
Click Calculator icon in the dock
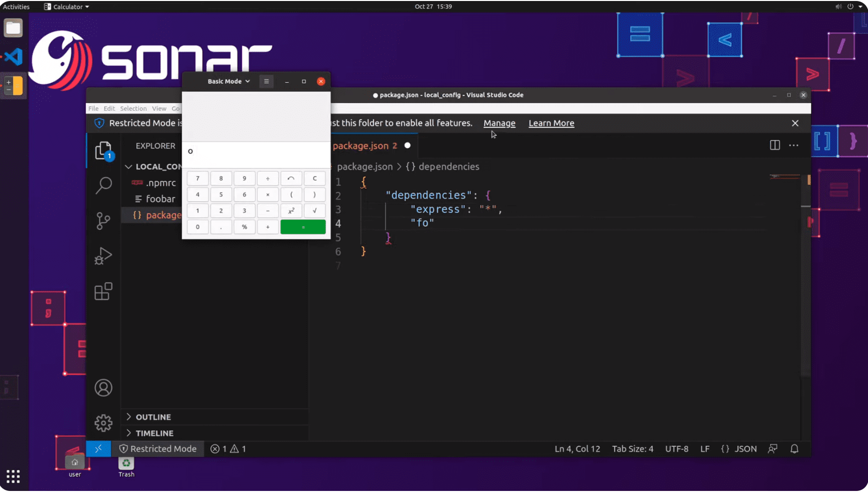click(13, 85)
